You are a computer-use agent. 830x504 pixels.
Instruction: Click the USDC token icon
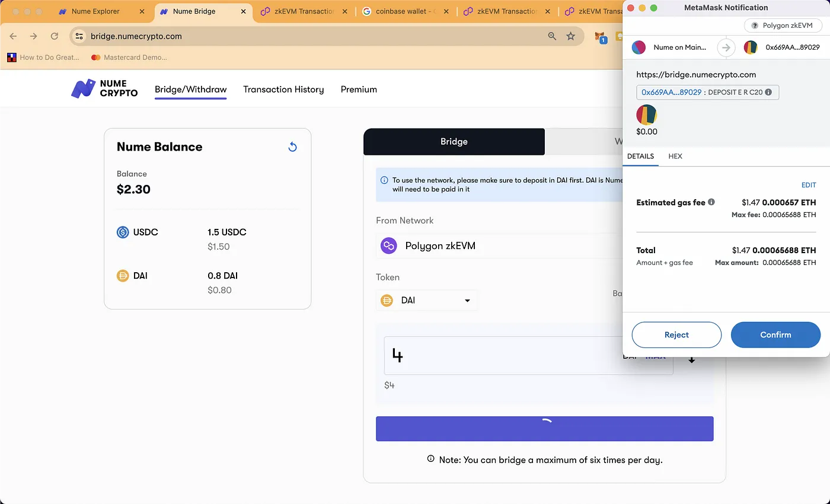[123, 232]
